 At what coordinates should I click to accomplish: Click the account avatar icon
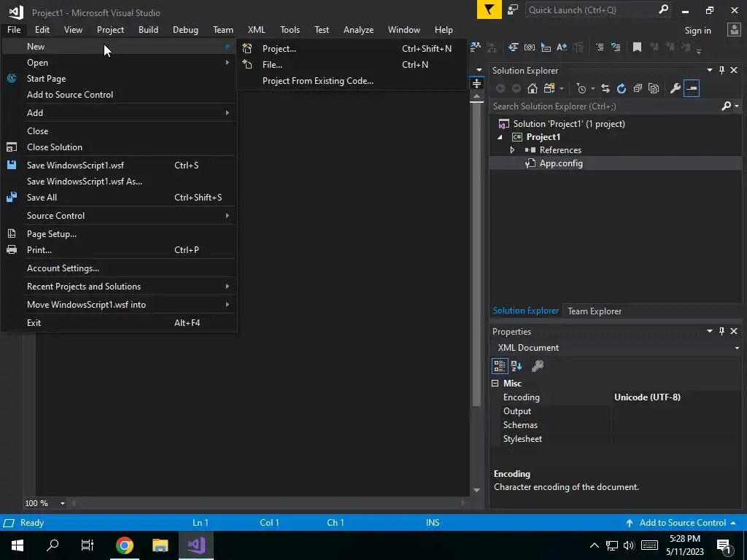tap(734, 29)
